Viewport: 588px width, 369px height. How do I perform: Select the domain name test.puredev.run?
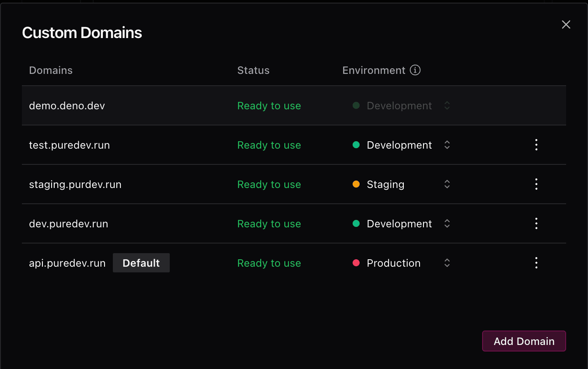pyautogui.click(x=69, y=145)
